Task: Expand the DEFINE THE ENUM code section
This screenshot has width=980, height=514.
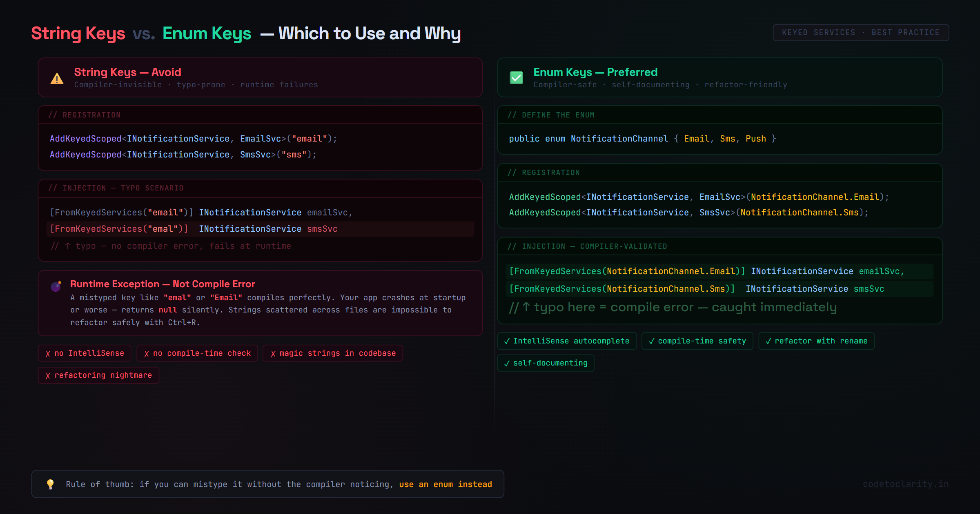Action: coord(551,115)
